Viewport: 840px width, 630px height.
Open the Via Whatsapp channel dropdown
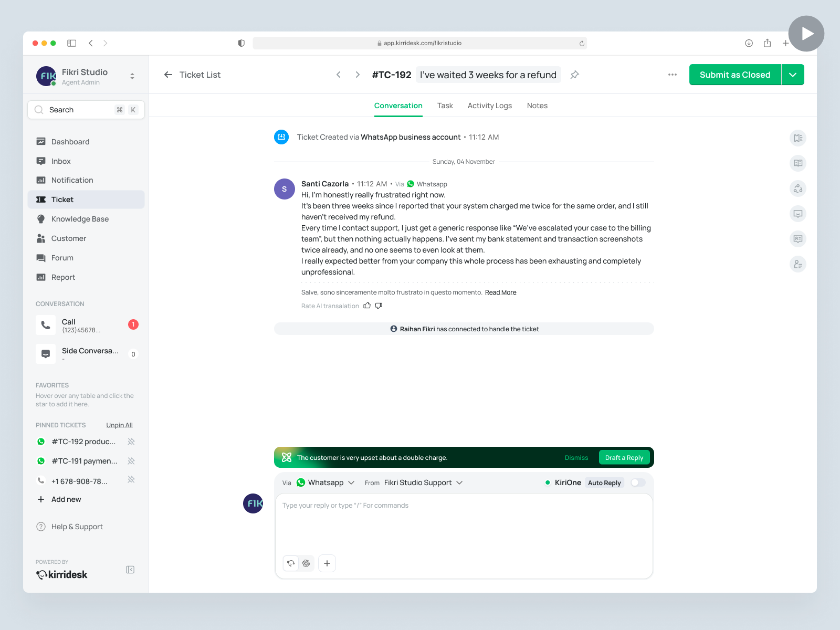click(325, 482)
